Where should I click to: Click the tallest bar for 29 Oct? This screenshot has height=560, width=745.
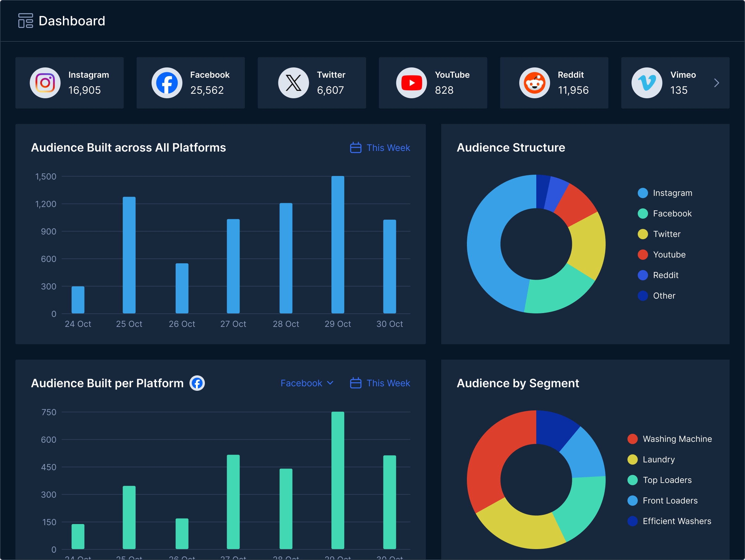pyautogui.click(x=337, y=244)
